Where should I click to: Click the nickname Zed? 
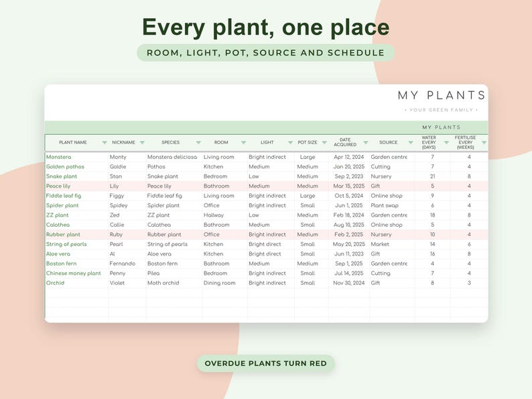pyautogui.click(x=115, y=215)
